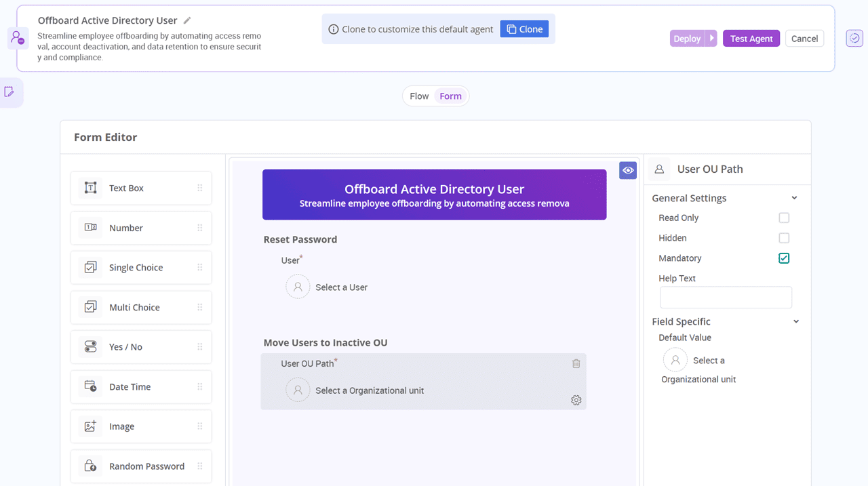Toggle the form preview eye icon

coord(627,170)
